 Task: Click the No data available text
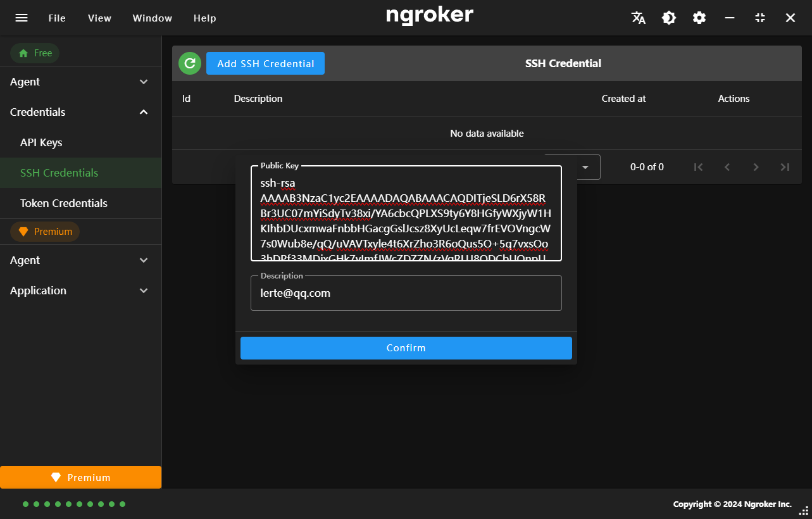487,134
